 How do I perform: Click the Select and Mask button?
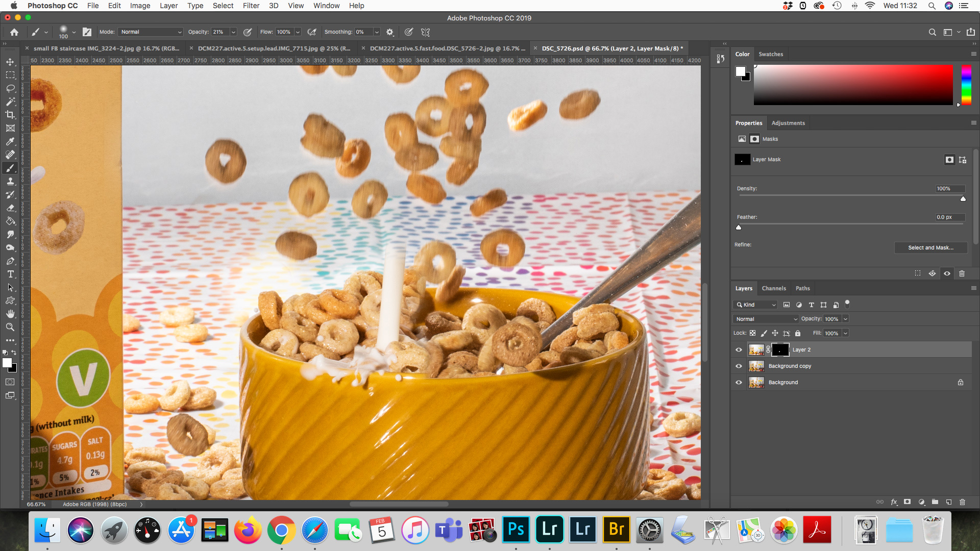pyautogui.click(x=930, y=248)
